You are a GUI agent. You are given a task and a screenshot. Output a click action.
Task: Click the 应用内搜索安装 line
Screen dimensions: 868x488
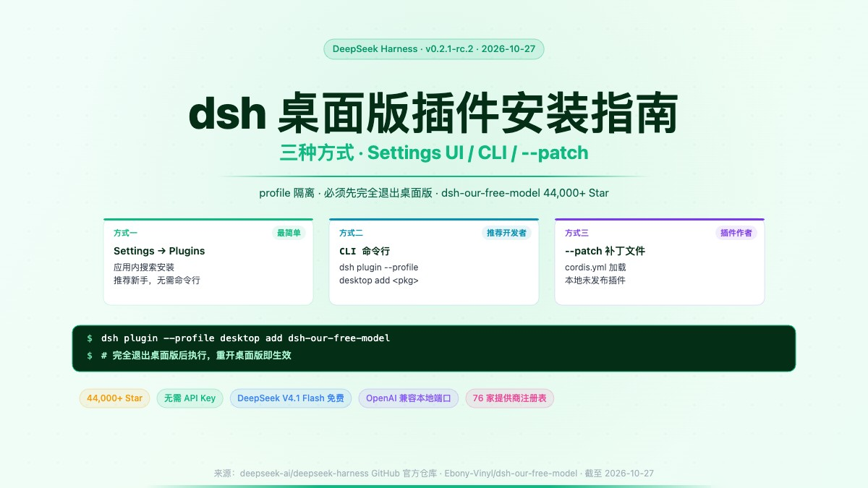click(x=144, y=267)
